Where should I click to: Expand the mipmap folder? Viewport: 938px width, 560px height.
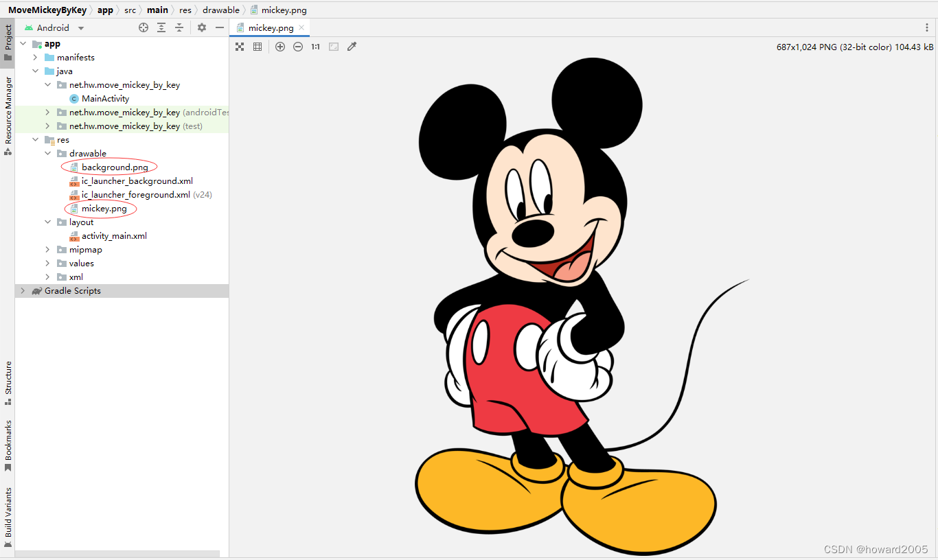(47, 250)
